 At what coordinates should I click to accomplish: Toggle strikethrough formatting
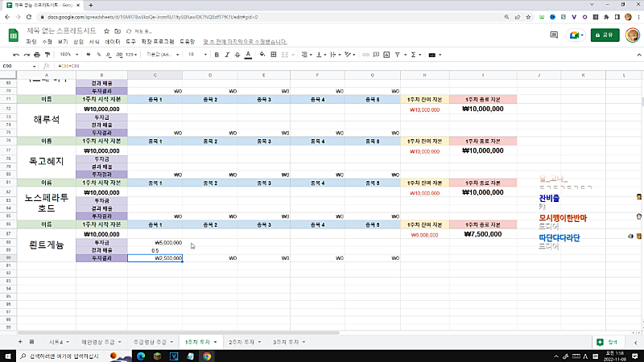(x=237, y=55)
